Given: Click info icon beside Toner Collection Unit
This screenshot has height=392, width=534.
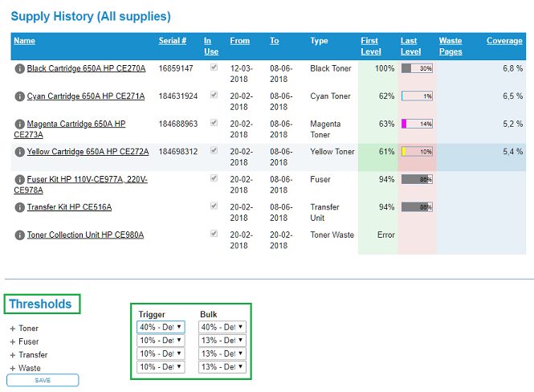Looking at the screenshot, I should 19,235.
